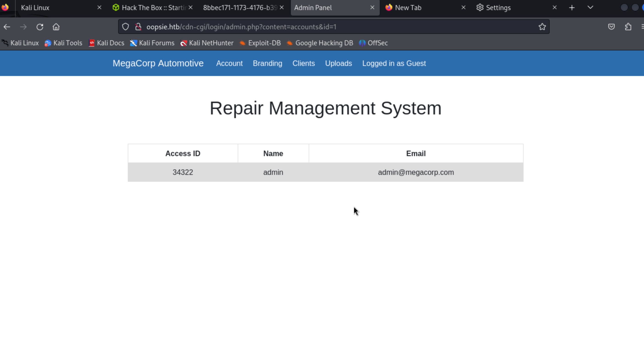Image resolution: width=644 pixels, height=347 pixels.
Task: Open a new tab with plus button
Action: pyautogui.click(x=572, y=8)
